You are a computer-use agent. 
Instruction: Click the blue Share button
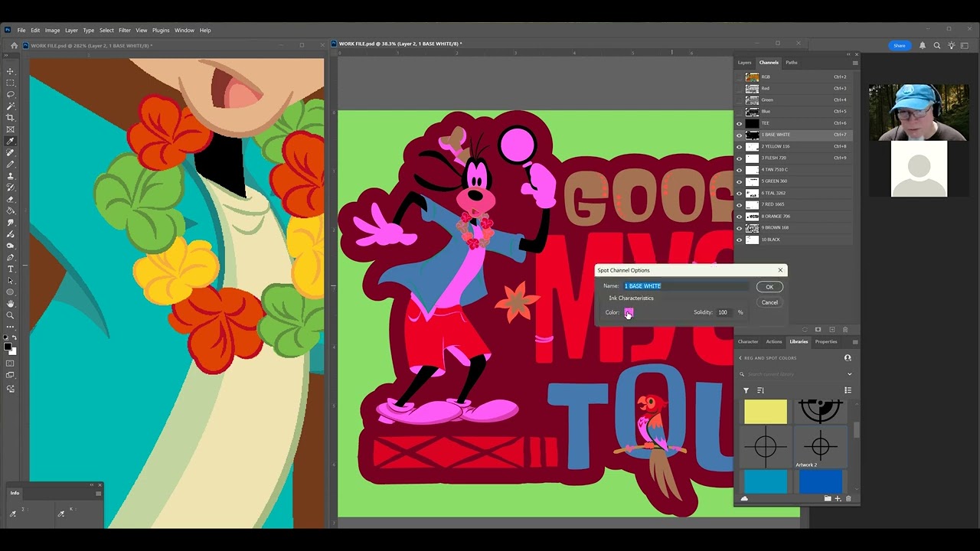coord(899,45)
